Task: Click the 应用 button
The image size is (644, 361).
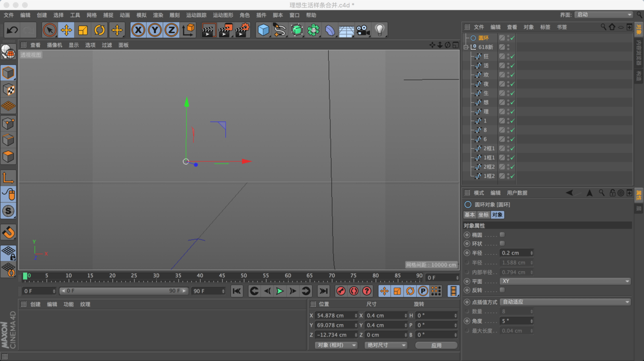Action: coord(436,345)
